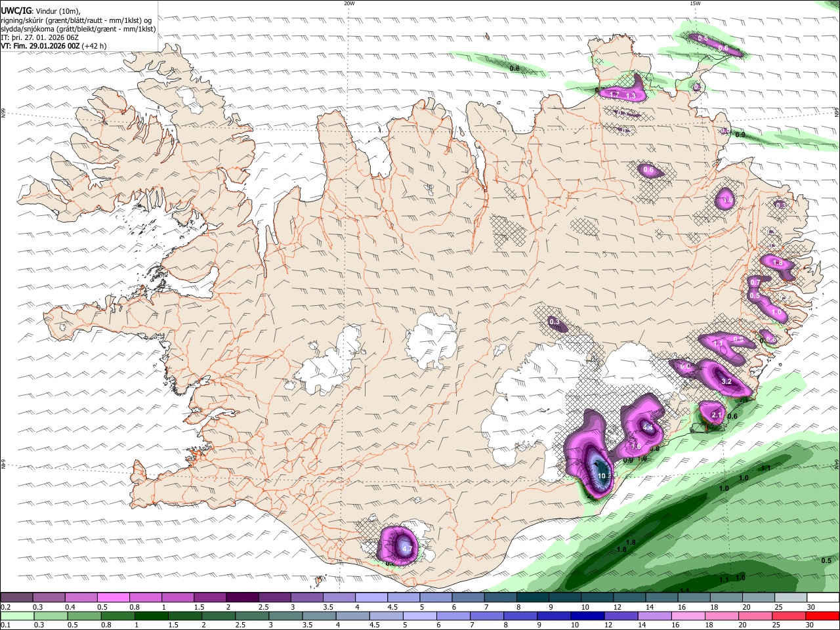Pick the dark purple snow scale swatch labeled 2
Viewport: 840px width, 630px height.
click(242, 598)
